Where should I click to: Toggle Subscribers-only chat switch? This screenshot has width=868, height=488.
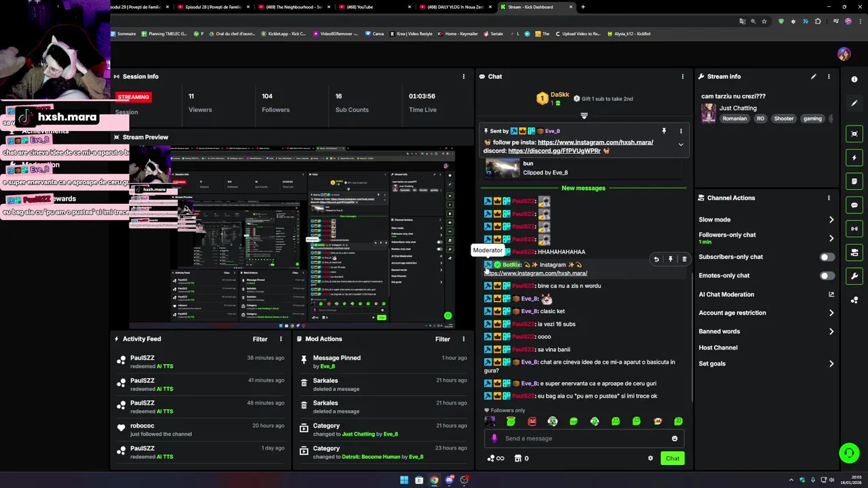[x=827, y=257]
